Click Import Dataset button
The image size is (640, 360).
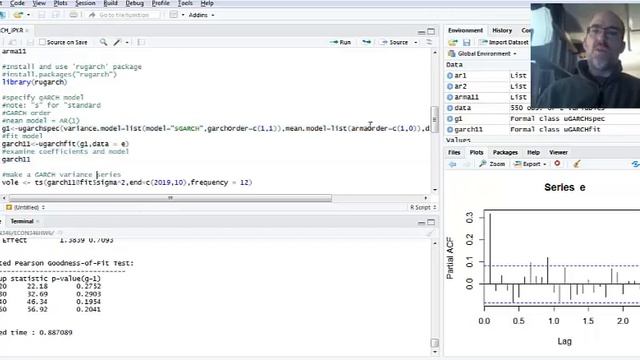click(504, 42)
